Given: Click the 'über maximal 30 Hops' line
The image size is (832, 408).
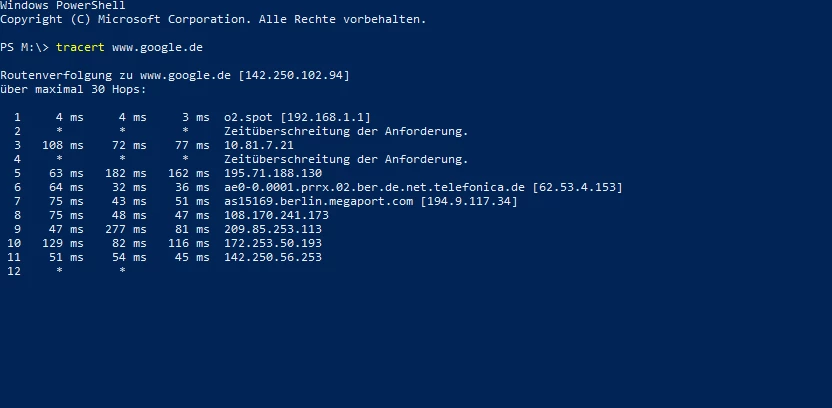Looking at the screenshot, I should tap(73, 89).
